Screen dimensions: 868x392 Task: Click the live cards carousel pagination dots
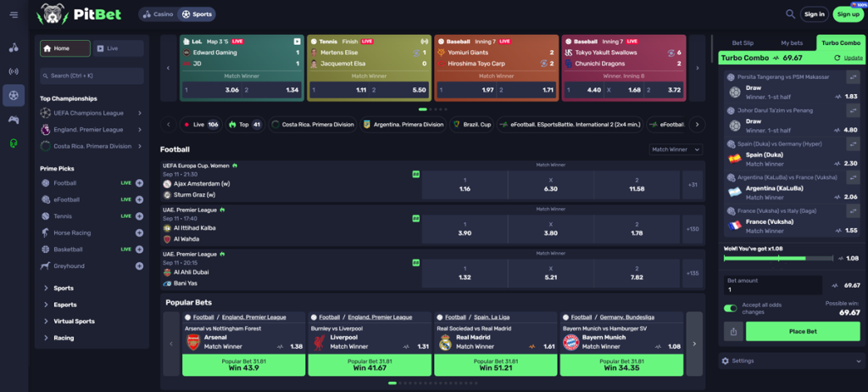(432, 109)
